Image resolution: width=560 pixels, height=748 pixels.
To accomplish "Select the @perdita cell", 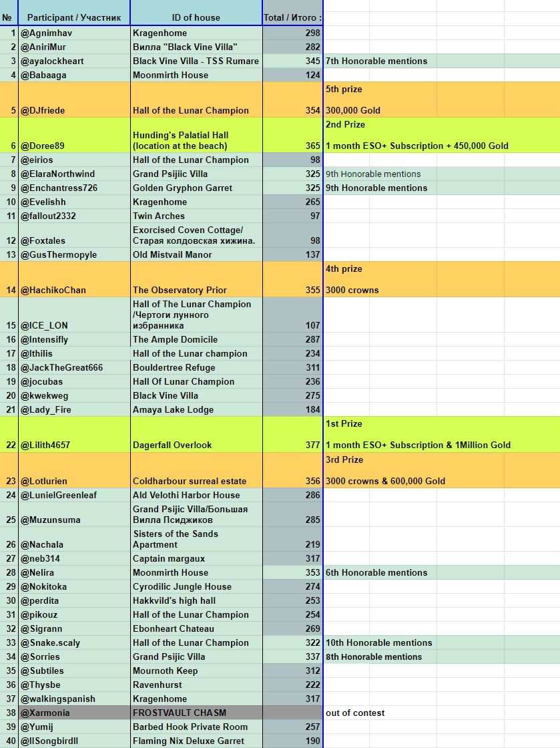I will coord(74,600).
